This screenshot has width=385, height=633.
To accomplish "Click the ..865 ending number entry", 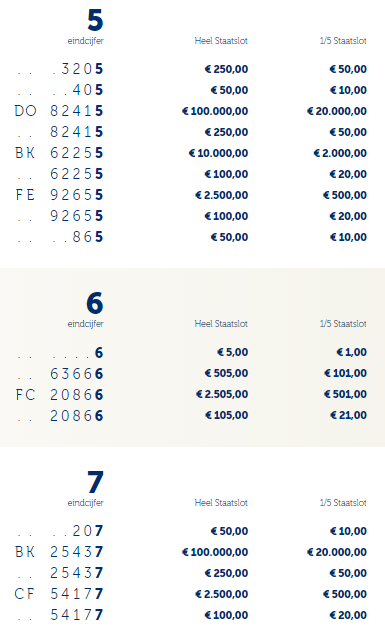I will tap(60, 237).
